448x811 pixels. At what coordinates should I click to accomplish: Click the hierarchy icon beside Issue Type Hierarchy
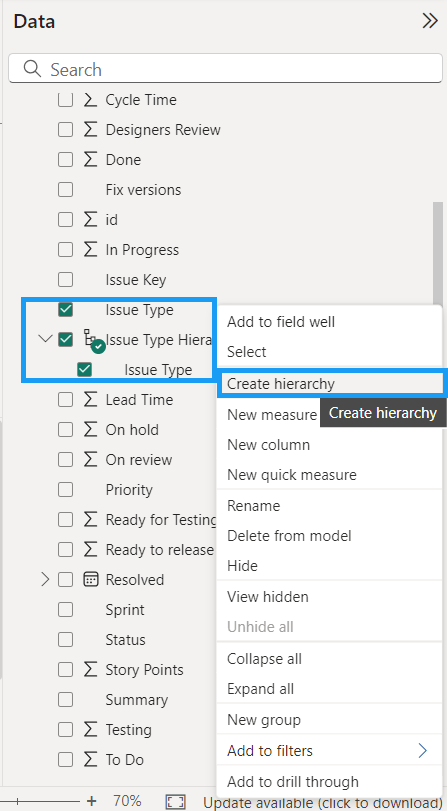[x=90, y=339]
